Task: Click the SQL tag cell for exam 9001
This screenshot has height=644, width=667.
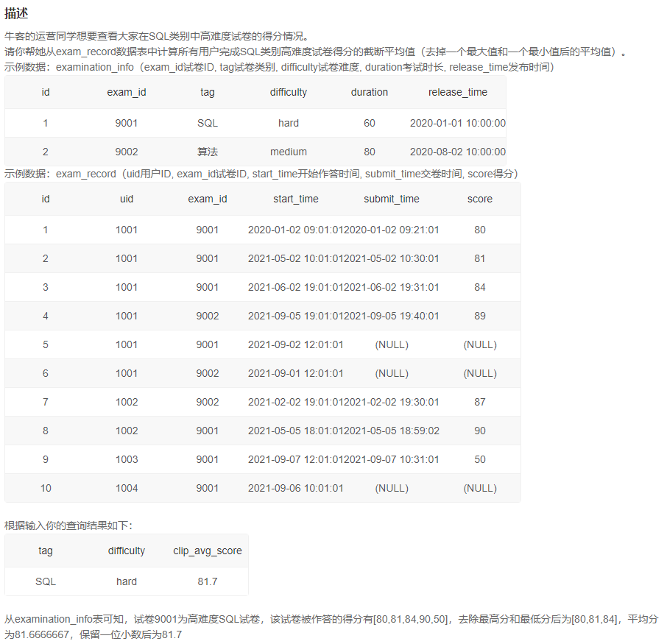Action: [x=207, y=123]
